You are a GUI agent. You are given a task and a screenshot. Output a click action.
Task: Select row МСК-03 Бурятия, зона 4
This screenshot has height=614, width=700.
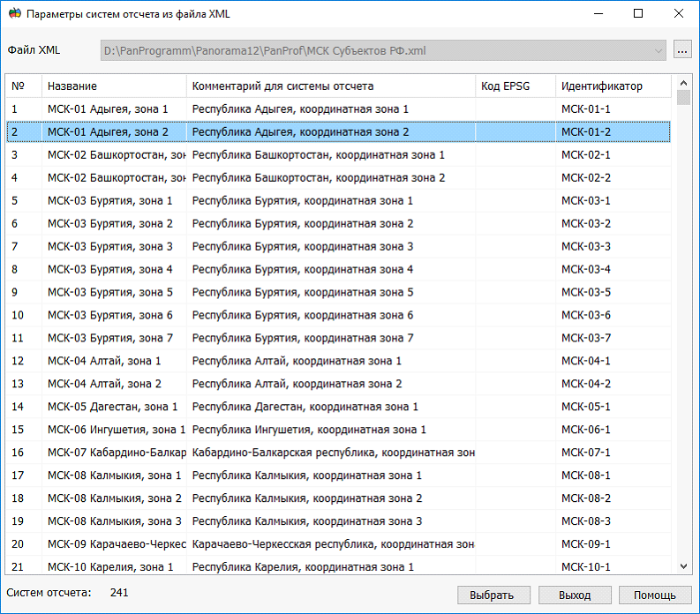[338, 270]
